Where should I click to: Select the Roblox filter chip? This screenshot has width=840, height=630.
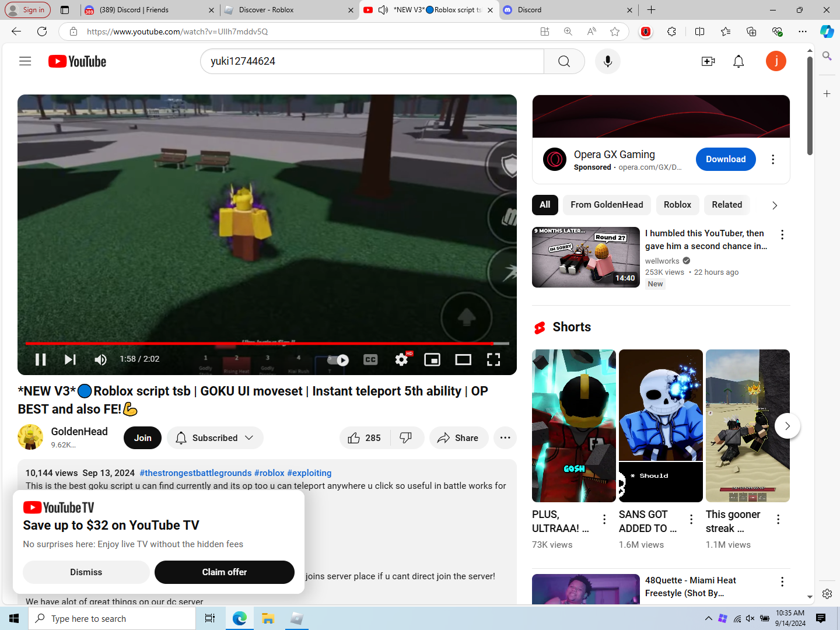(677, 205)
